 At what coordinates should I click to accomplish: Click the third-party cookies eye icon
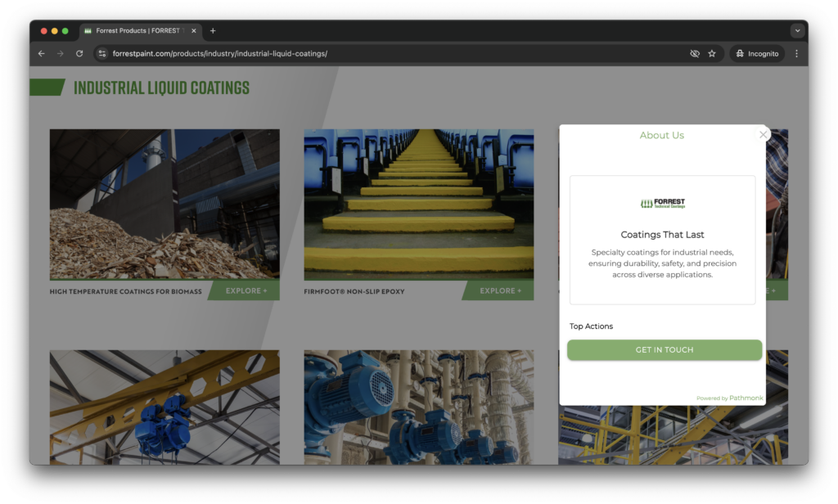point(695,54)
